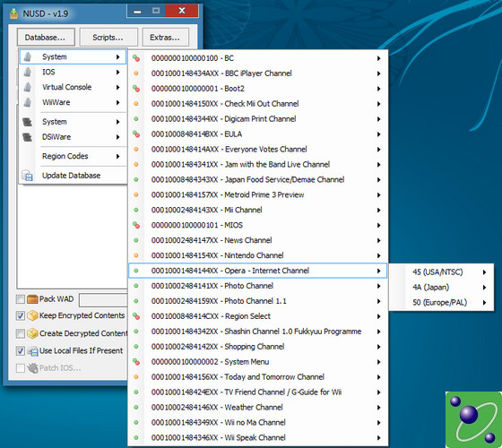Open the Extras... button

(165, 37)
